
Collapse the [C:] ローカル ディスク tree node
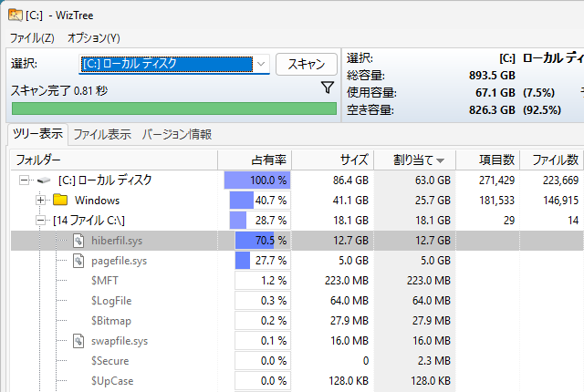[24, 181]
